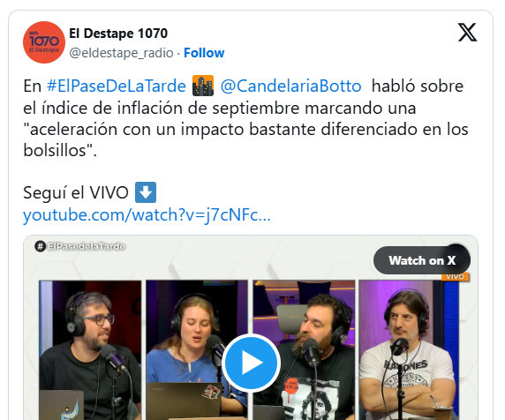Click the ElPasedelaTarde overlay label in video
Image resolution: width=505 pixels, height=420 pixels.
click(86, 246)
